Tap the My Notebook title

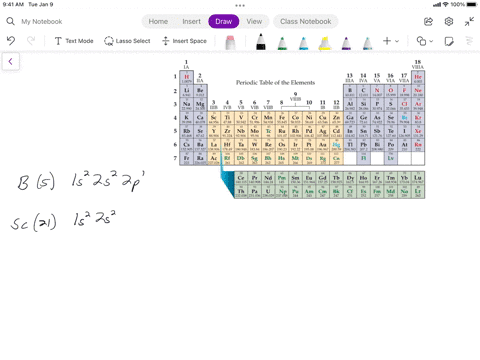click(x=42, y=22)
